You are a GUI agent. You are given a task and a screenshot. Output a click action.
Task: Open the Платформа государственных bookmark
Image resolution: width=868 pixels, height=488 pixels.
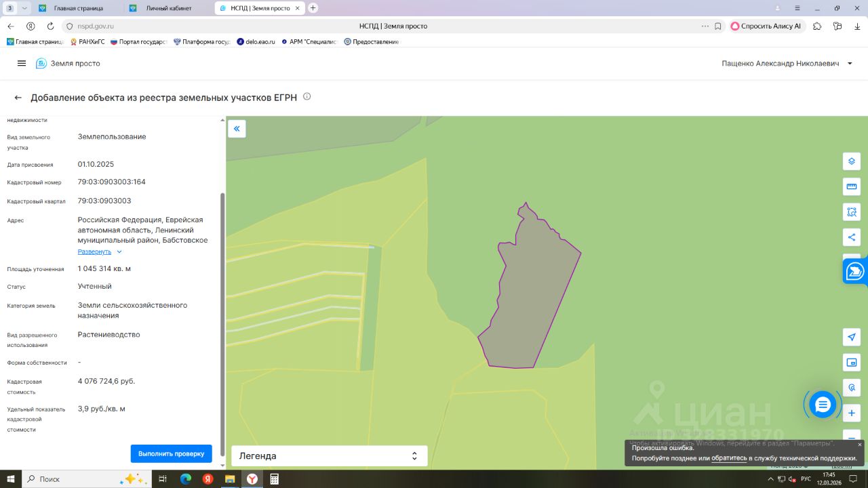pos(202,42)
